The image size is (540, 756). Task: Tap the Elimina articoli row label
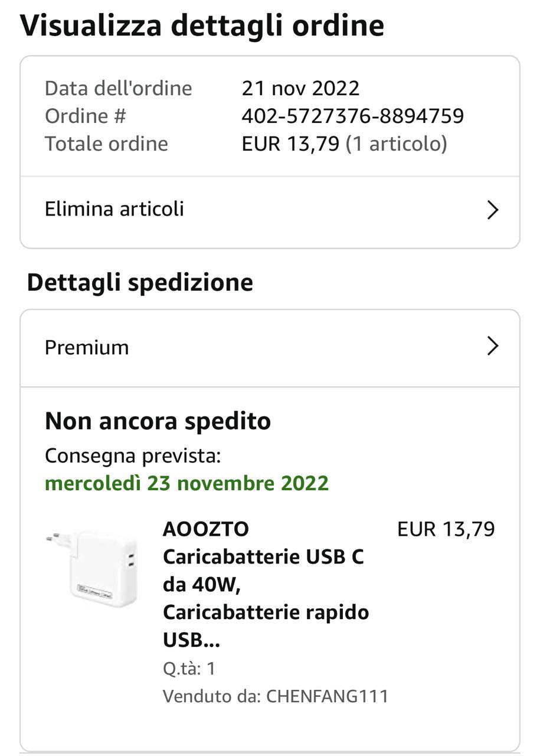(114, 209)
